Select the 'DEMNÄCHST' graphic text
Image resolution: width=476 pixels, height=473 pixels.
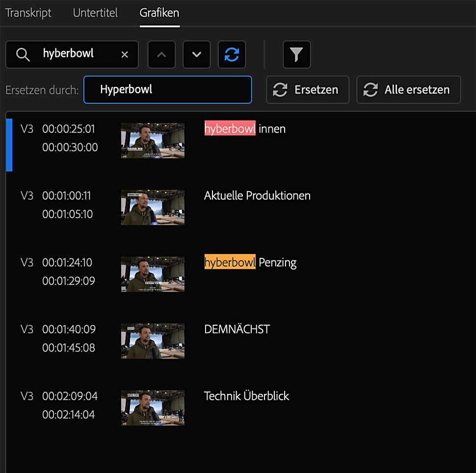click(x=237, y=329)
